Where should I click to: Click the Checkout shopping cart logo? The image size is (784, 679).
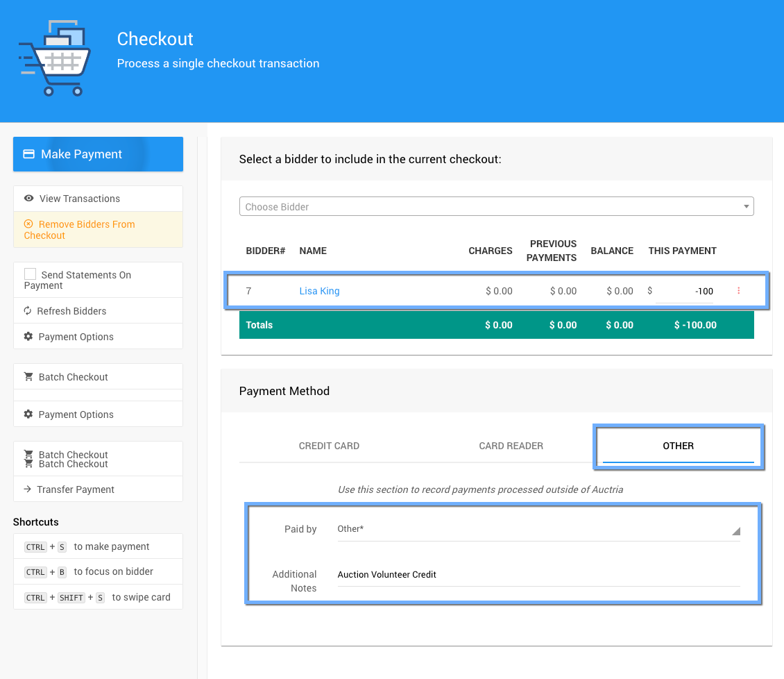[56, 58]
